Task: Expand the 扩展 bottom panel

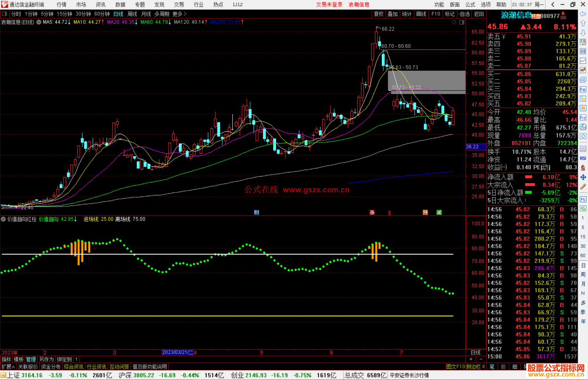Action: point(8,367)
